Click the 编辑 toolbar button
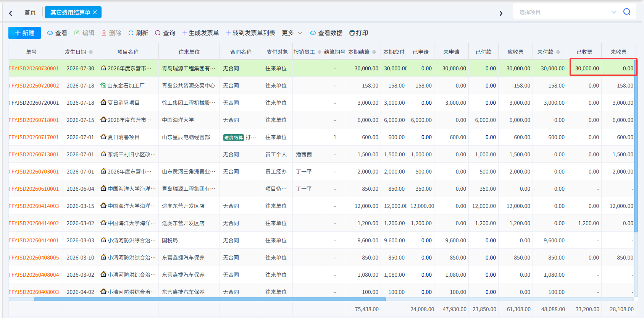This screenshot has height=318, width=644. tap(84, 33)
